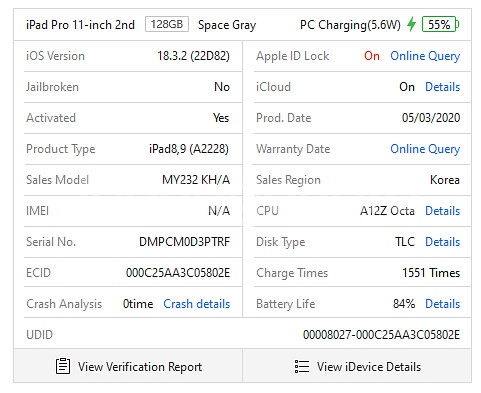Click the IMEI value N/A
Image resolution: width=481 pixels, height=393 pixels.
[219, 211]
